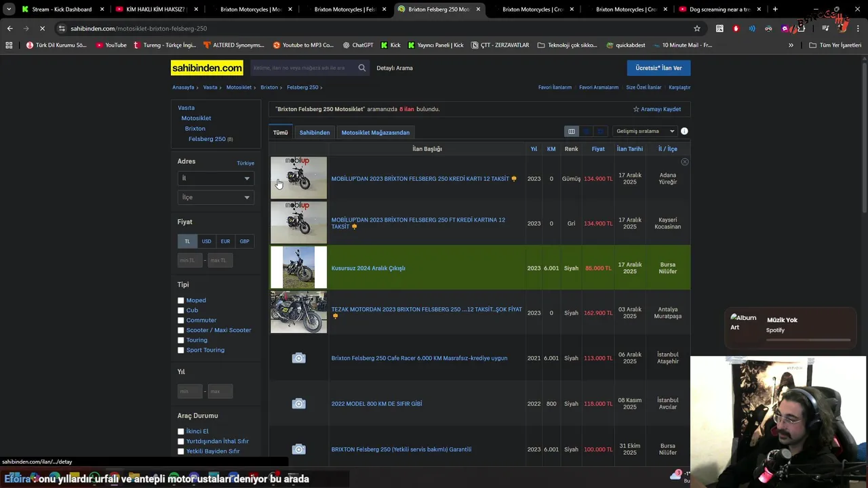This screenshot has width=868, height=488.
Task: Click camera placeholder of BRIXTON Felsberg Garantili listing
Action: (298, 449)
